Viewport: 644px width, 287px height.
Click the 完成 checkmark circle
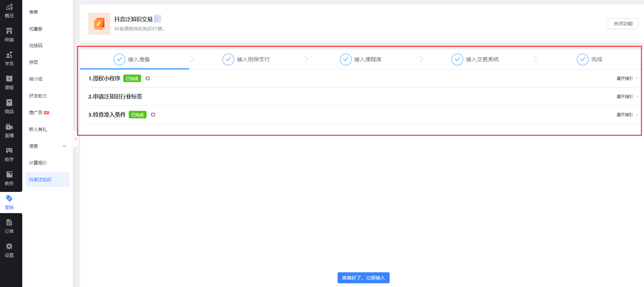583,59
